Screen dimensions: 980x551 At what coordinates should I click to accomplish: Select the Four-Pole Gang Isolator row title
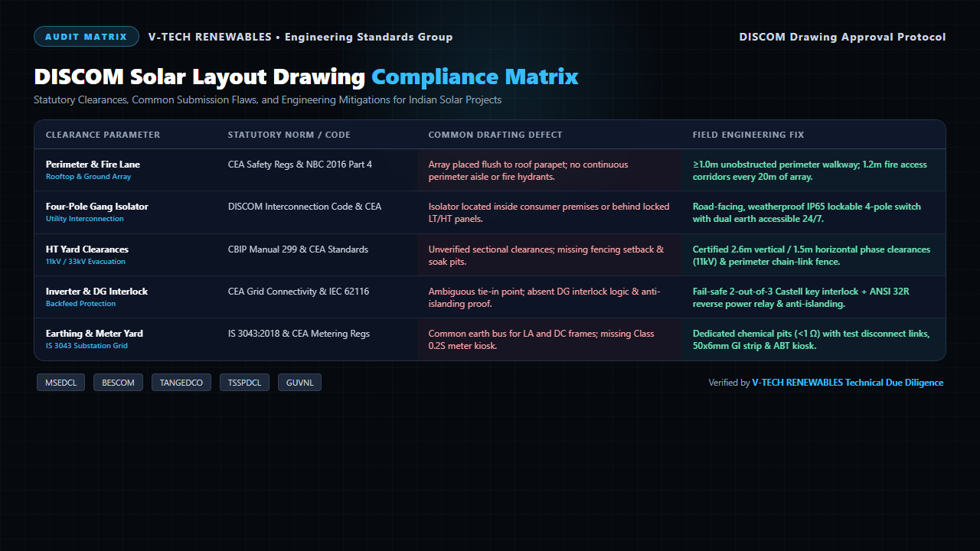click(x=97, y=207)
